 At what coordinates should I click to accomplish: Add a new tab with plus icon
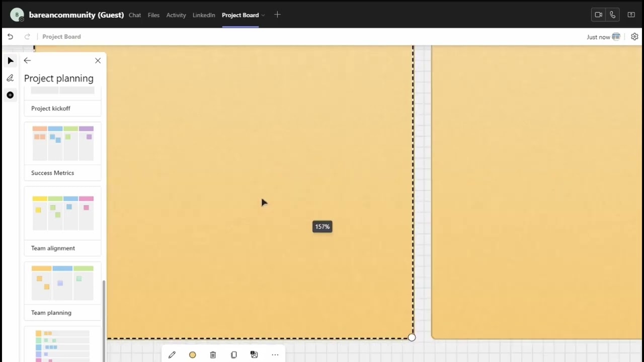point(277,15)
